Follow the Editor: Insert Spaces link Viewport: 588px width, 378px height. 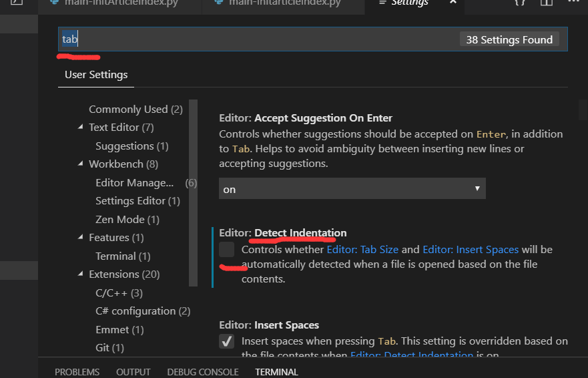click(471, 250)
